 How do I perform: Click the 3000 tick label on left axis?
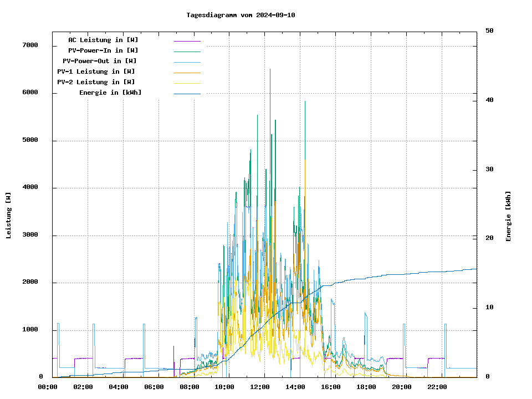[30, 236]
